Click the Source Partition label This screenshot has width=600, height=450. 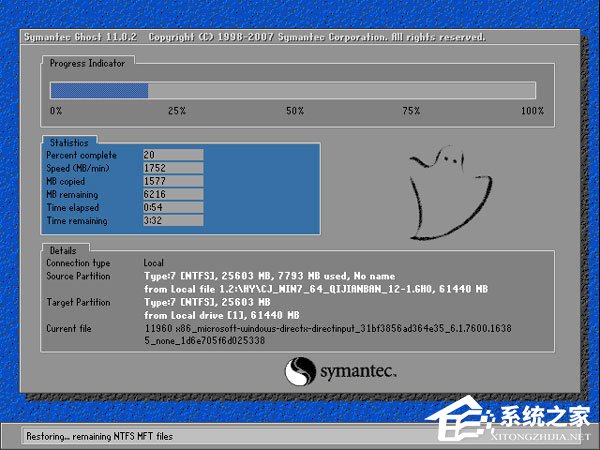(x=78, y=275)
